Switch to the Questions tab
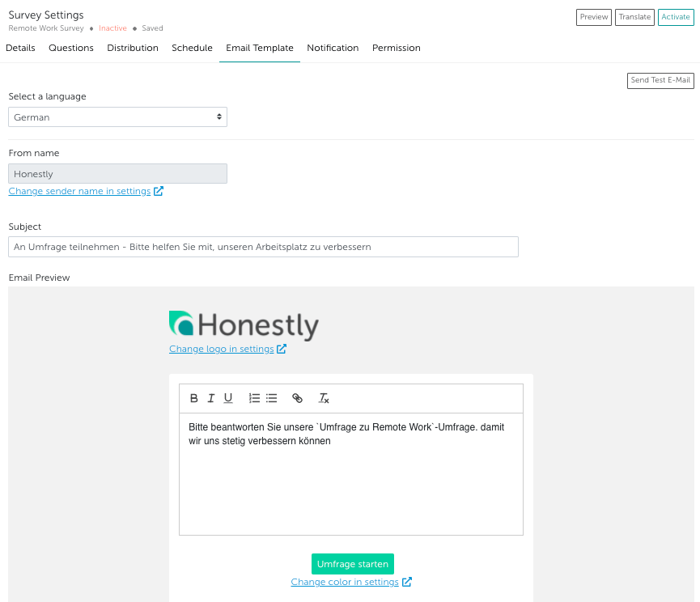Screen dimensions: 700x602 tap(71, 48)
